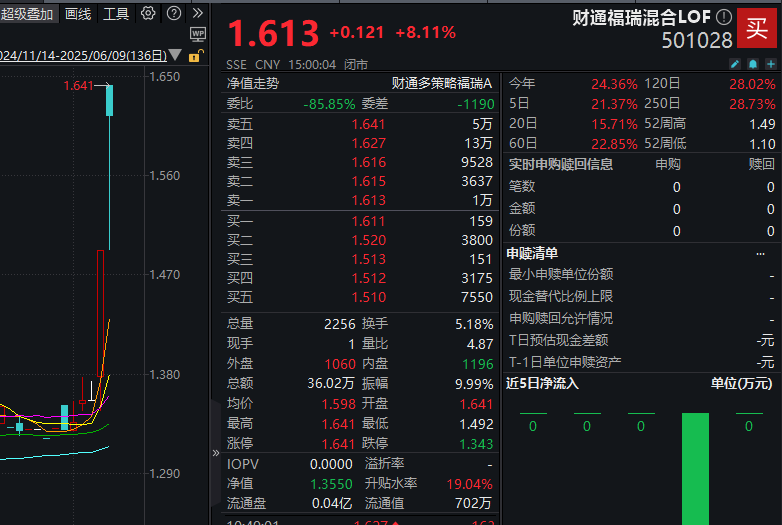Open the 工具 menu
The height and width of the screenshot is (525, 782).
pyautogui.click(x=116, y=14)
